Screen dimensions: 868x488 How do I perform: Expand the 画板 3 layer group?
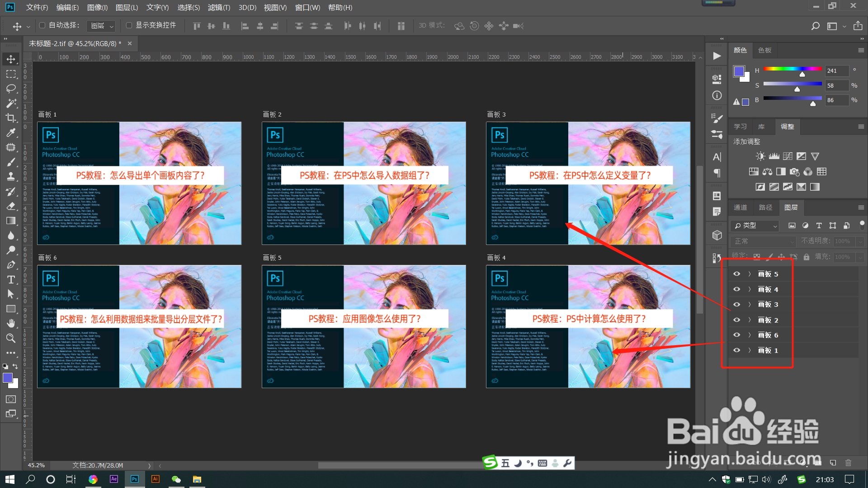749,305
